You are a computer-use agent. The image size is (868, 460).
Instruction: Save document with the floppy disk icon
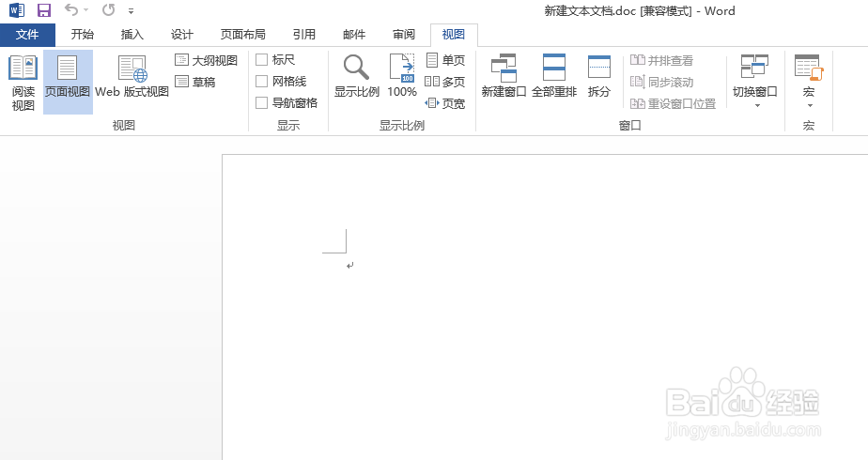pos(44,10)
